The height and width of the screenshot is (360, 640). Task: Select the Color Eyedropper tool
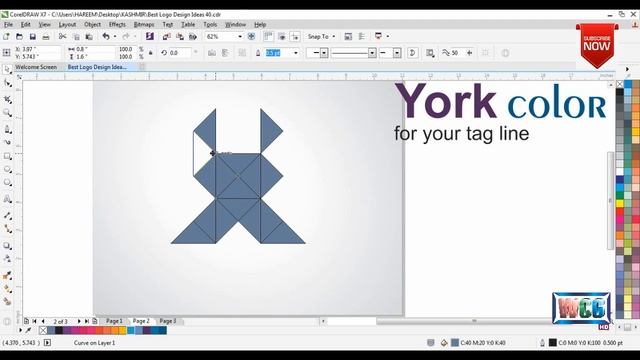coord(7,276)
